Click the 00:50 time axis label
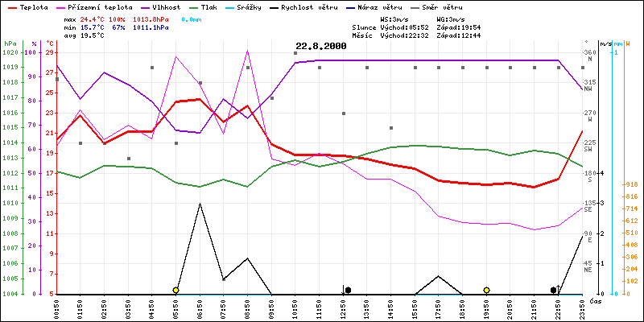The height and width of the screenshot is (322, 644). coord(56,308)
